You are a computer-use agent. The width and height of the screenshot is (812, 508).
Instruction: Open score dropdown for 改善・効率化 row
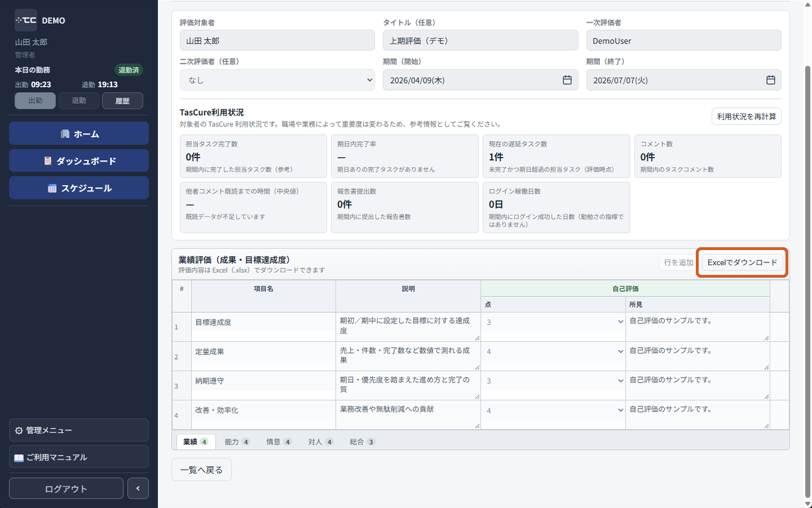553,410
